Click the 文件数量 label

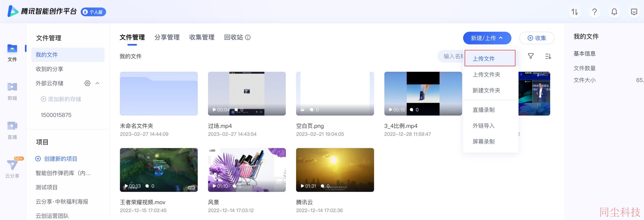coord(584,68)
